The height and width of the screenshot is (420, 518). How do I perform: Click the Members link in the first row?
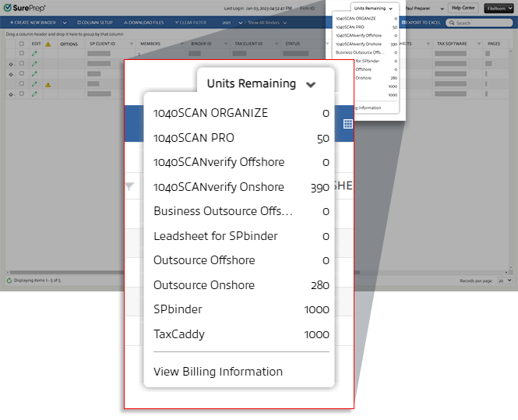point(139,55)
